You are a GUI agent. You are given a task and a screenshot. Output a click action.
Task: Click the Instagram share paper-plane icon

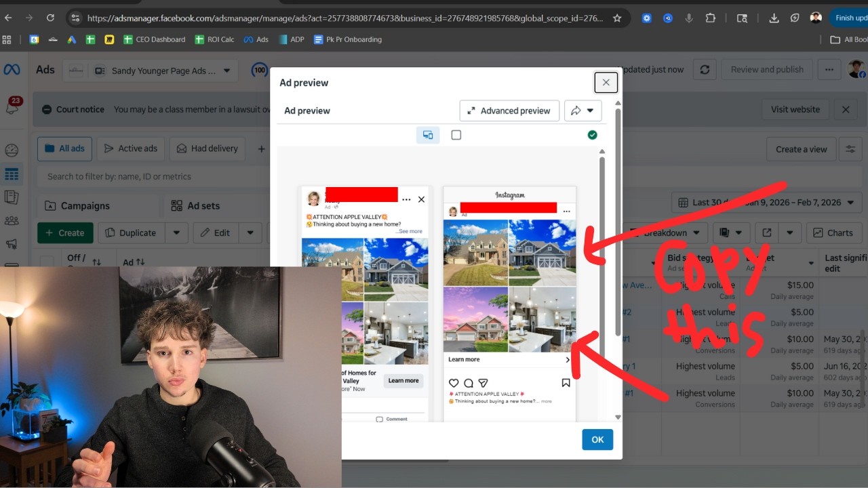(484, 383)
